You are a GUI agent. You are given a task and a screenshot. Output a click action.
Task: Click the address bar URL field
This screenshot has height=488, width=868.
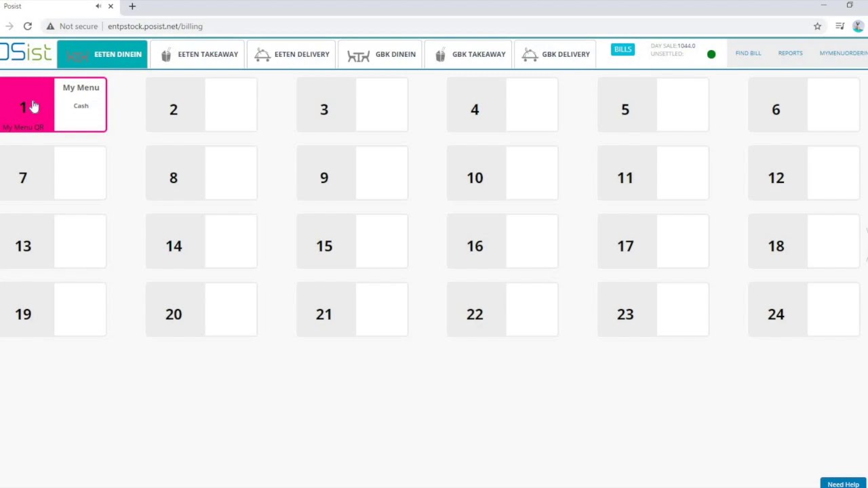pyautogui.click(x=155, y=26)
